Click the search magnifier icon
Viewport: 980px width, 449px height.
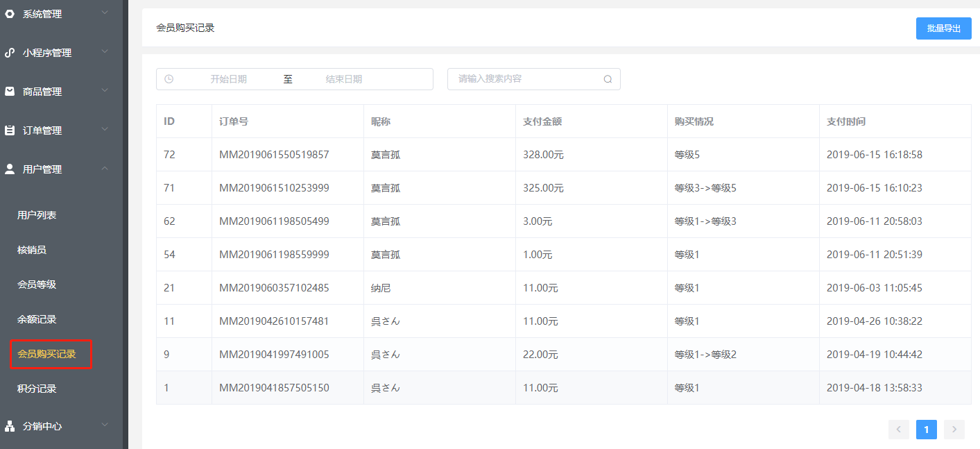pos(608,79)
